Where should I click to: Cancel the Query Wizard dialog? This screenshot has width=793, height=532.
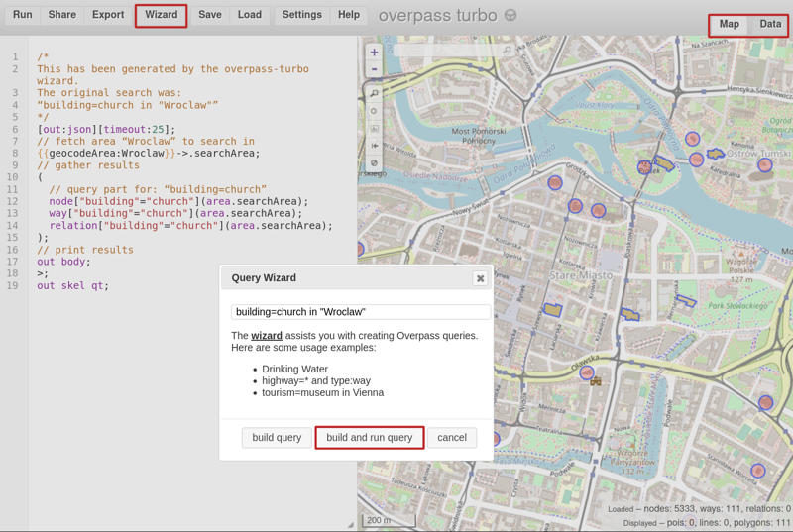(452, 438)
